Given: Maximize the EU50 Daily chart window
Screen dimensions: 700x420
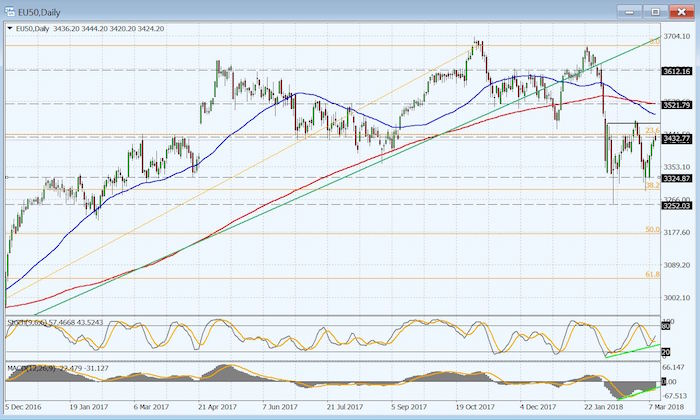Looking at the screenshot, I should 655,11.
